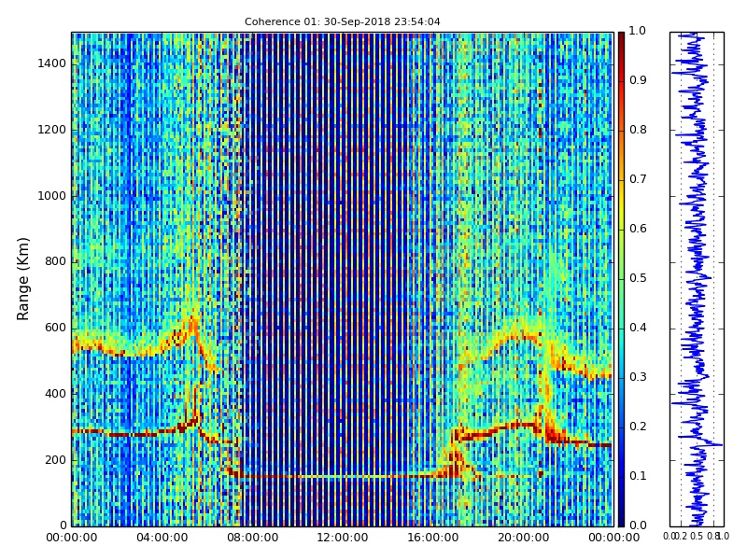Click the 'Range (Km)' y-axis label
The width and height of the screenshot is (747, 560).
[22, 279]
